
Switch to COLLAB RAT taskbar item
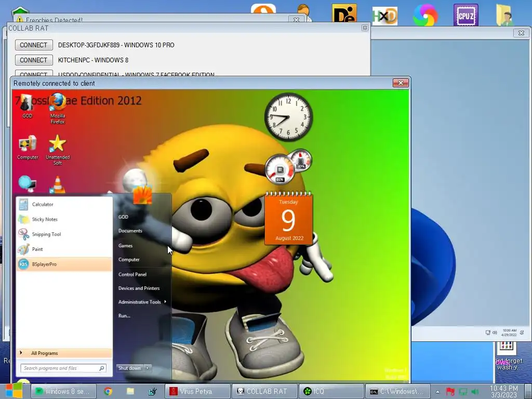click(264, 391)
